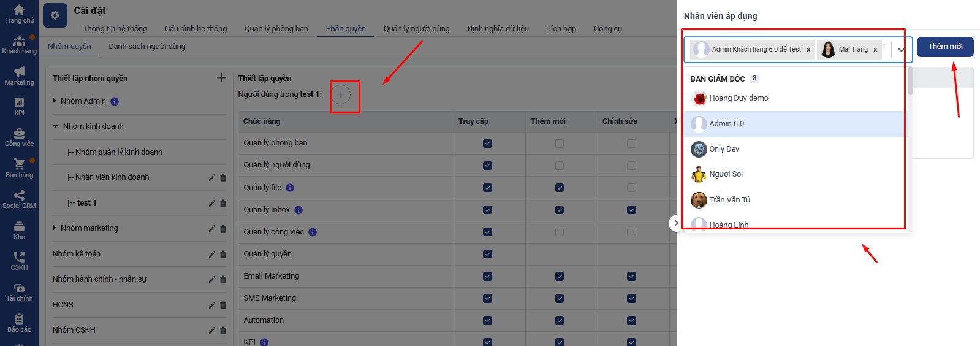
Task: Collapse the Nhóm kinh doanh tree node
Action: [55, 126]
